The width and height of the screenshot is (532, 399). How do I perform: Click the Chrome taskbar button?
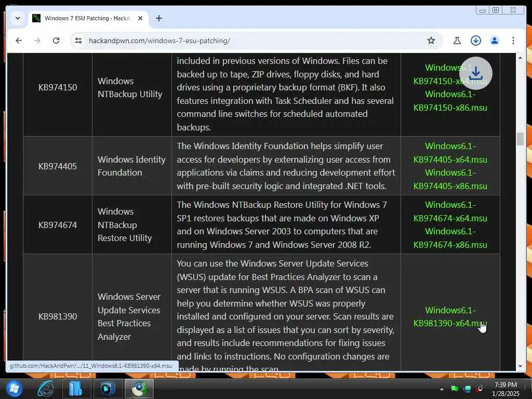tap(139, 389)
